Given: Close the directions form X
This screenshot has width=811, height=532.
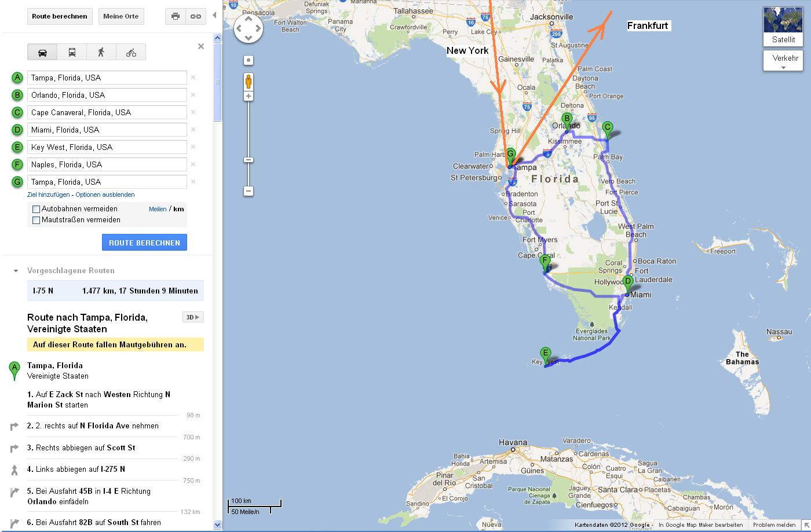Looking at the screenshot, I should [x=201, y=46].
